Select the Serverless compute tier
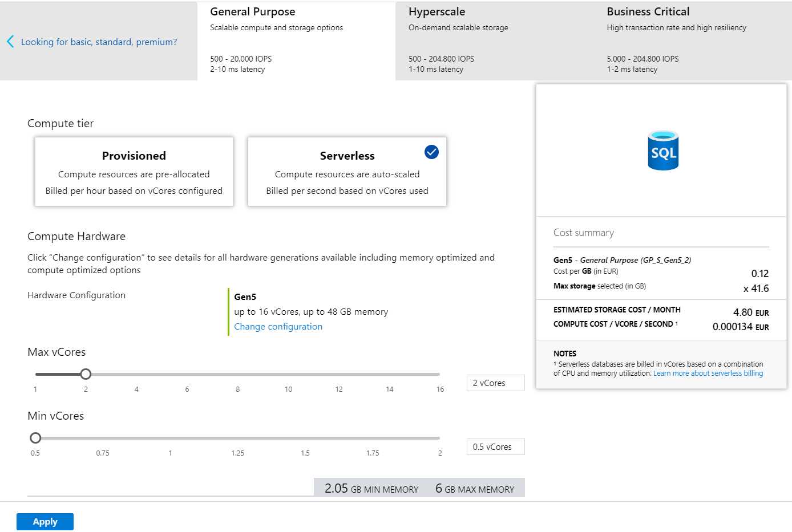This screenshot has height=532, width=792. point(346,171)
